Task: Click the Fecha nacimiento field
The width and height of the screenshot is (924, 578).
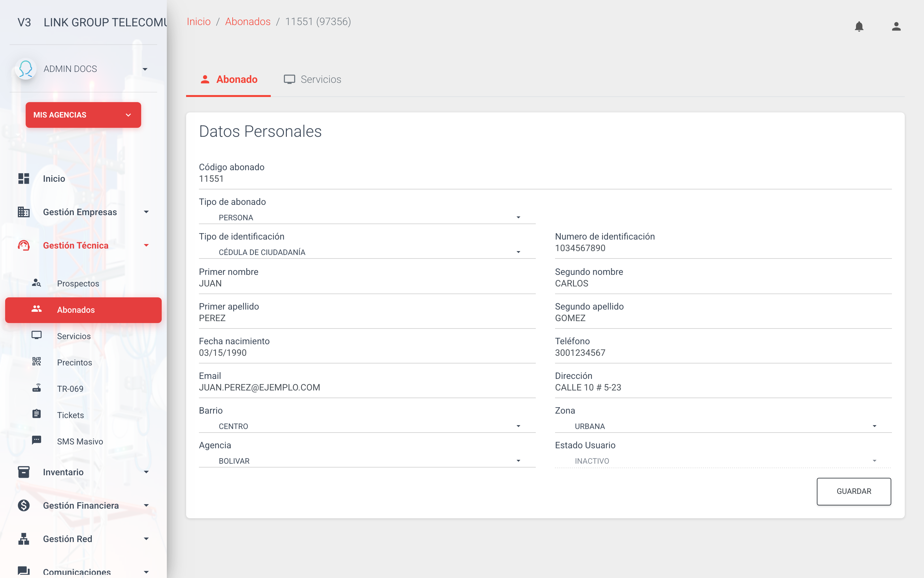Action: click(367, 353)
